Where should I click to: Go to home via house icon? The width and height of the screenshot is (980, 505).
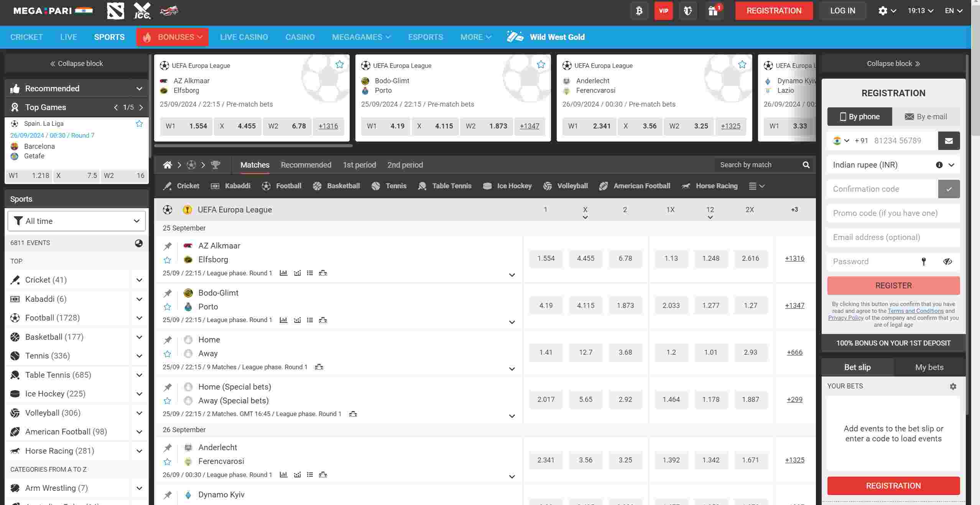coord(168,165)
